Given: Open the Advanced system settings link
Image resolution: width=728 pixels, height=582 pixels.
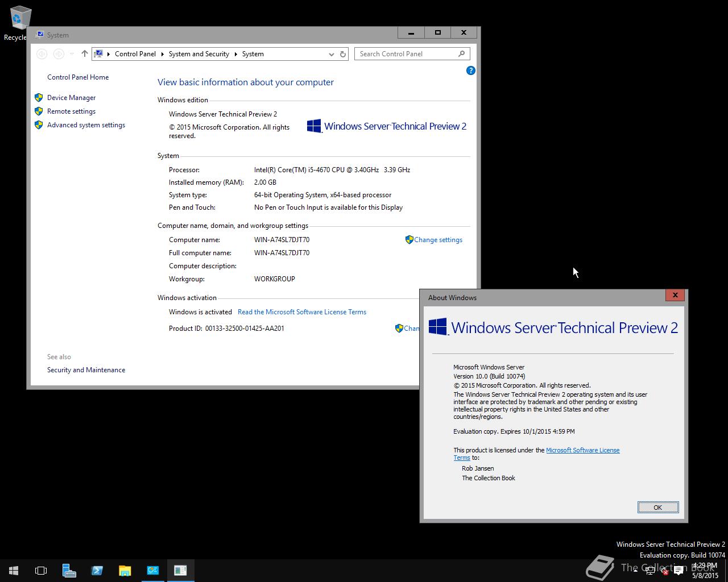Looking at the screenshot, I should click(x=86, y=125).
